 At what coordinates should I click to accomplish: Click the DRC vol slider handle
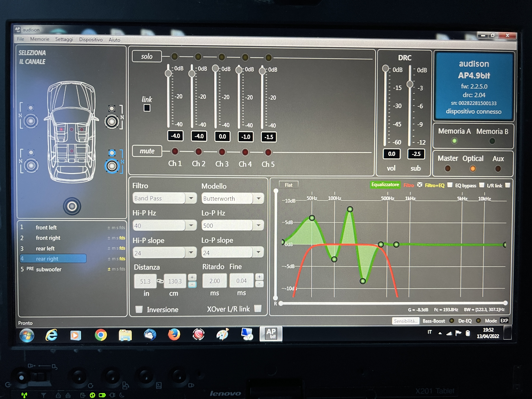click(x=385, y=68)
